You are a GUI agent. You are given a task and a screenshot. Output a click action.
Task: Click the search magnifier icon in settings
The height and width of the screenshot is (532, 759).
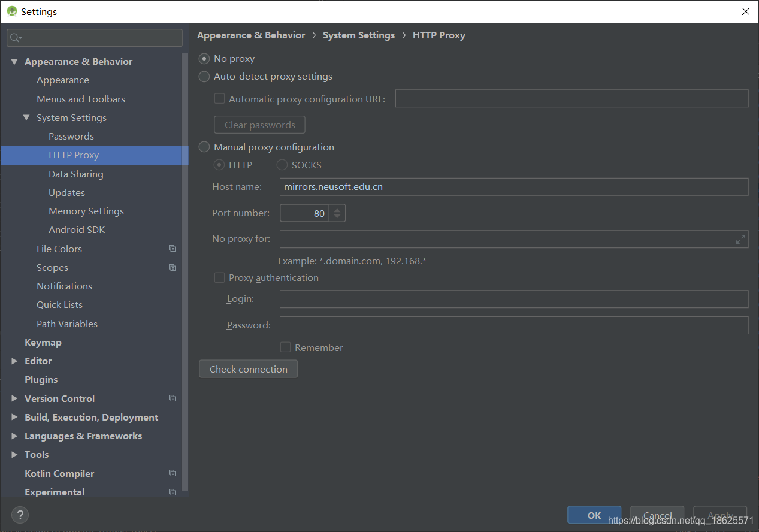tap(15, 38)
